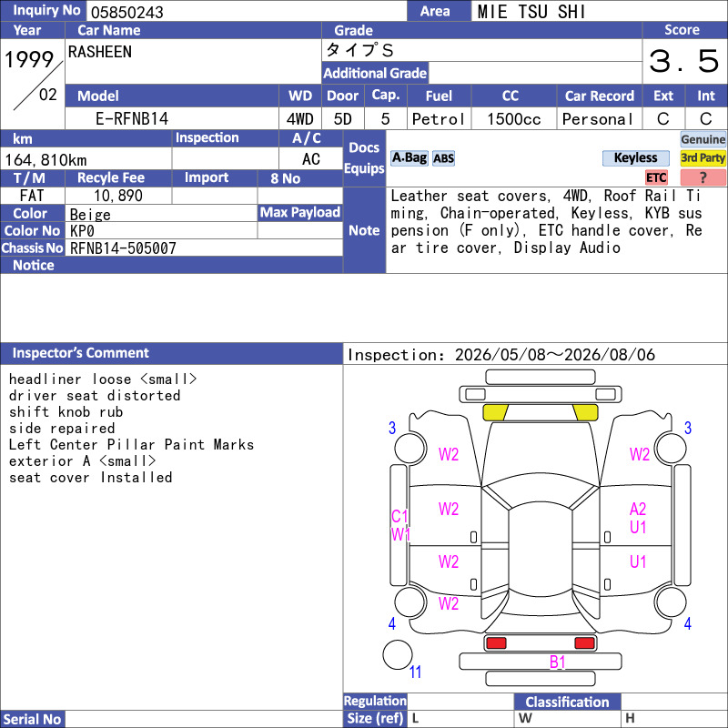The image size is (728, 728).
Task: Click the Inspector's Comment header
Action: click(172, 353)
